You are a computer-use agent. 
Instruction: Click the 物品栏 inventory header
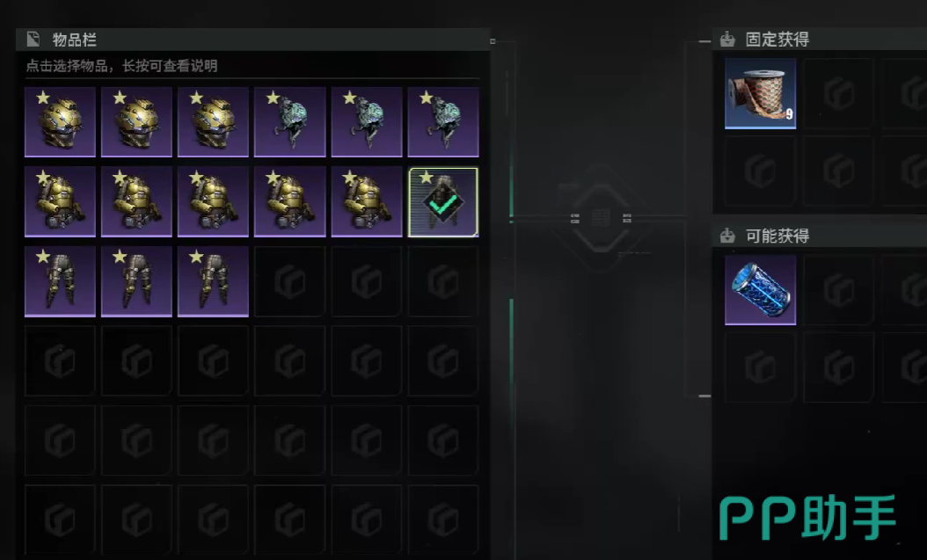coord(75,40)
